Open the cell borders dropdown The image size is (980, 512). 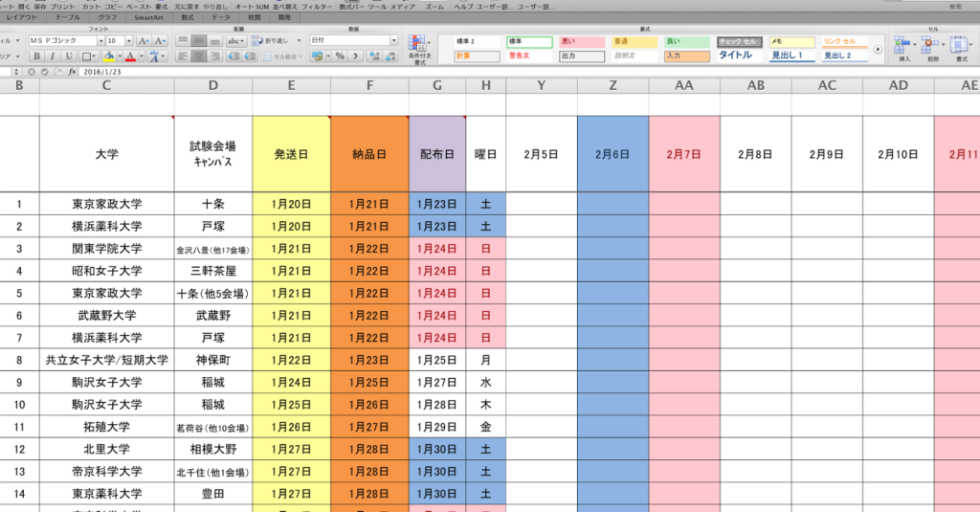point(89,56)
